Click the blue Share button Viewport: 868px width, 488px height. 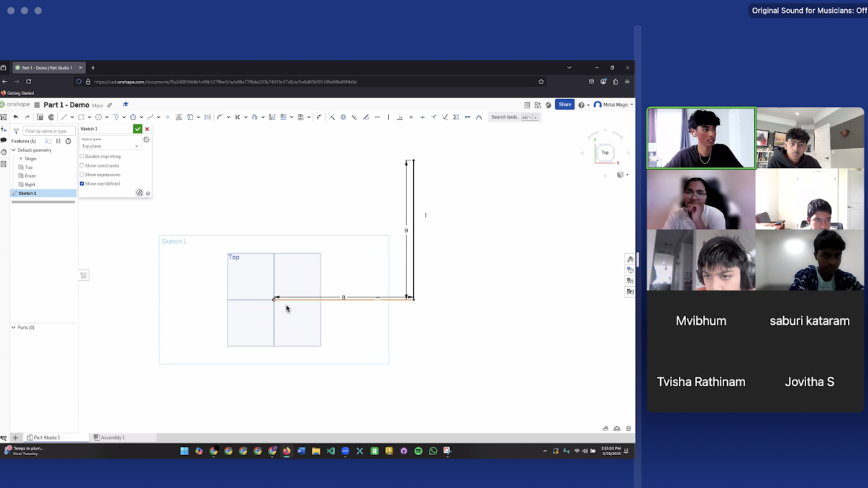tap(564, 104)
